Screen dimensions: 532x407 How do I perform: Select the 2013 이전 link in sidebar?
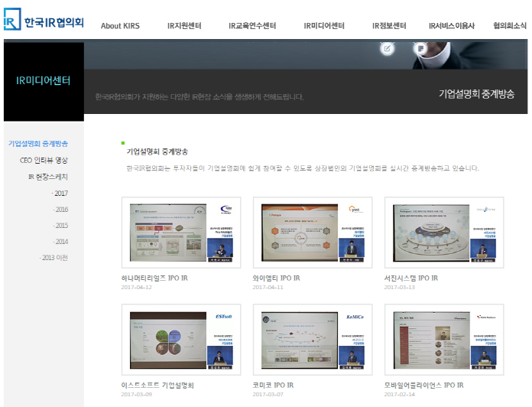tap(54, 258)
